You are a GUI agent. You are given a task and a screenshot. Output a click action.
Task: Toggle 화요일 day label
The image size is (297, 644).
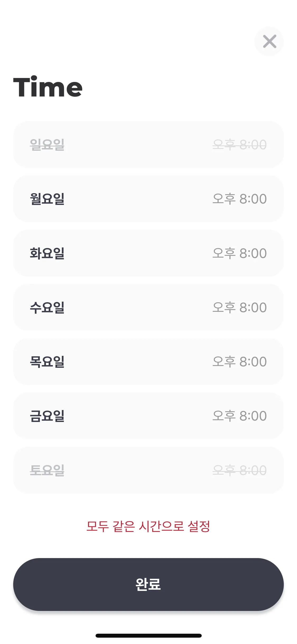pyautogui.click(x=47, y=253)
